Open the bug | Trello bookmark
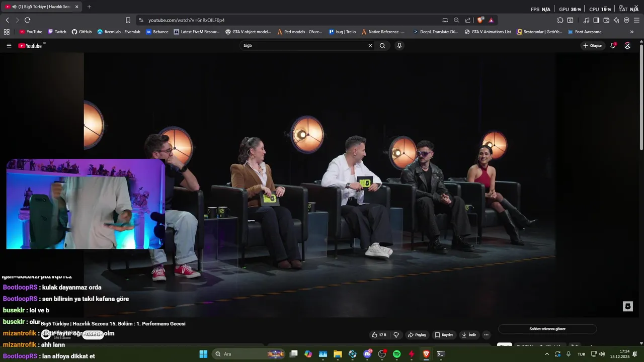The height and width of the screenshot is (362, 644). coord(342,32)
